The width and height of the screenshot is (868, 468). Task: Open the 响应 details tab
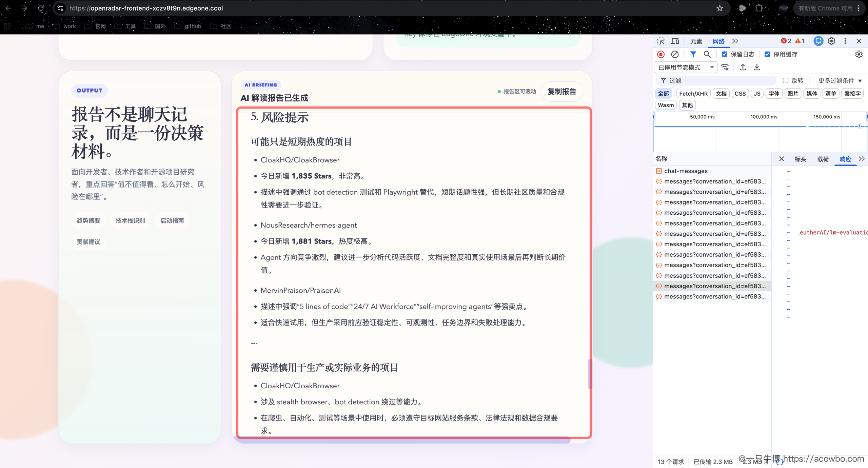[x=845, y=159]
